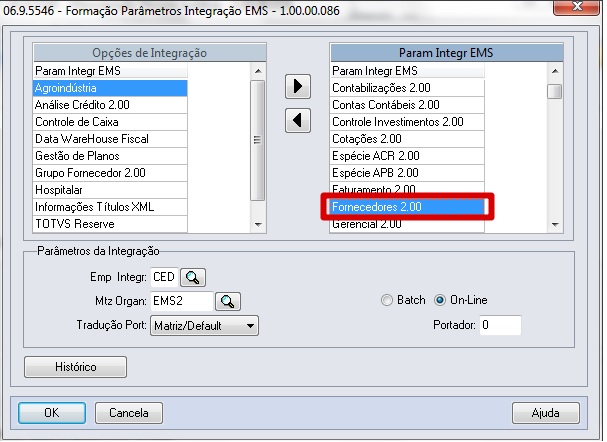Select Espécie ACR 2.00 row
The height and width of the screenshot is (442, 607).
pyautogui.click(x=407, y=156)
